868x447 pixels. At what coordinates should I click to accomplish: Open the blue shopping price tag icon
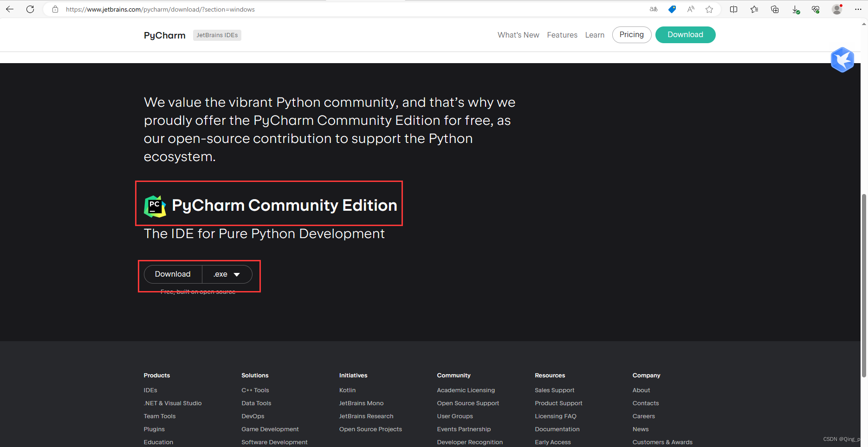[x=672, y=9]
